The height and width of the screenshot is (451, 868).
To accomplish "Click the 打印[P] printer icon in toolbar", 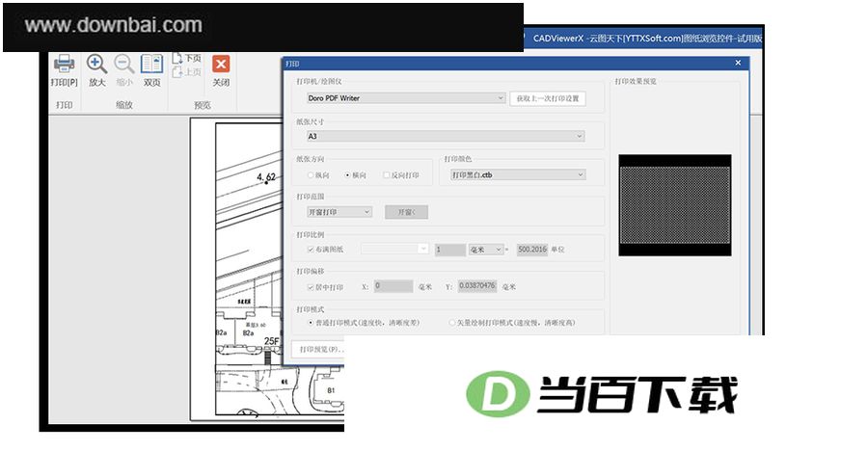I will pyautogui.click(x=65, y=65).
